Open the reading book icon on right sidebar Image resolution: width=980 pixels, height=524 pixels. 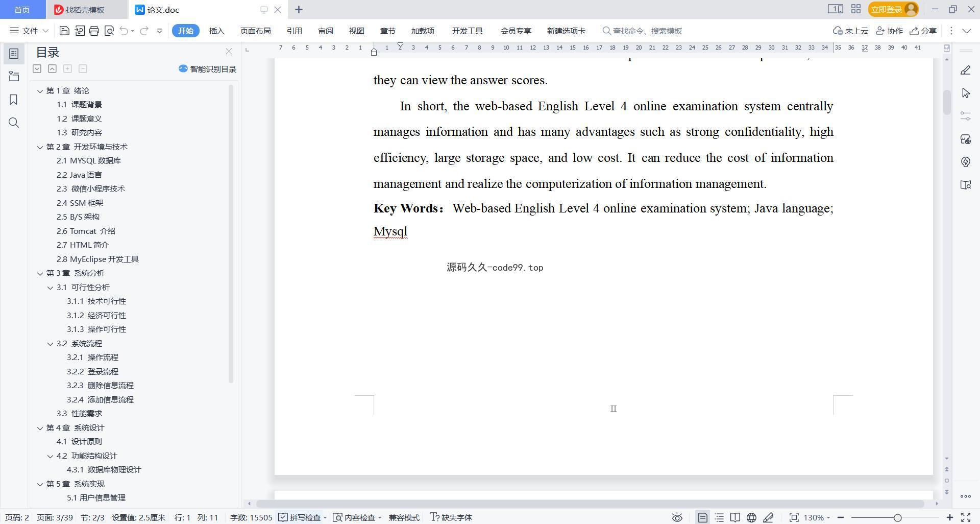click(x=965, y=185)
